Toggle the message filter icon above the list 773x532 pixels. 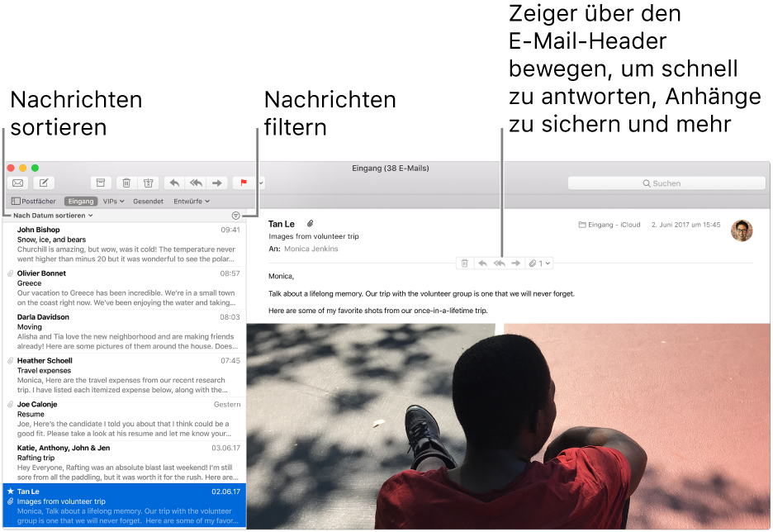pyautogui.click(x=235, y=214)
